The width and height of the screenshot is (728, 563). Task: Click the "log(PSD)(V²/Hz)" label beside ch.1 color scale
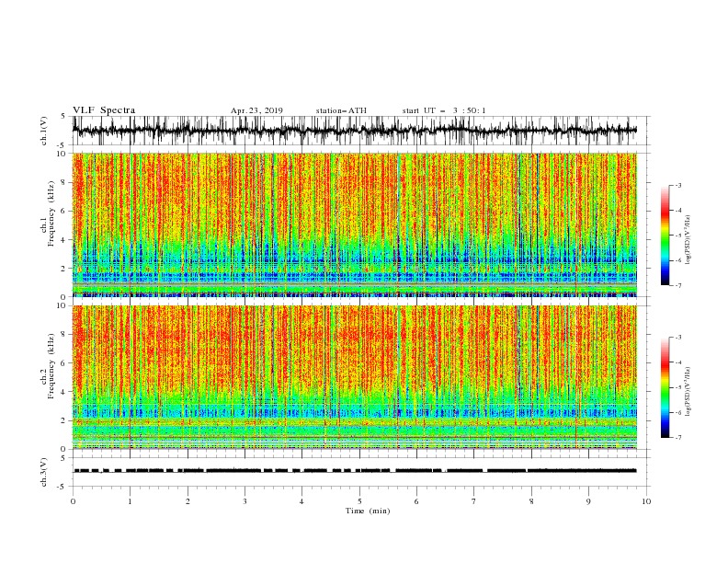click(688, 240)
